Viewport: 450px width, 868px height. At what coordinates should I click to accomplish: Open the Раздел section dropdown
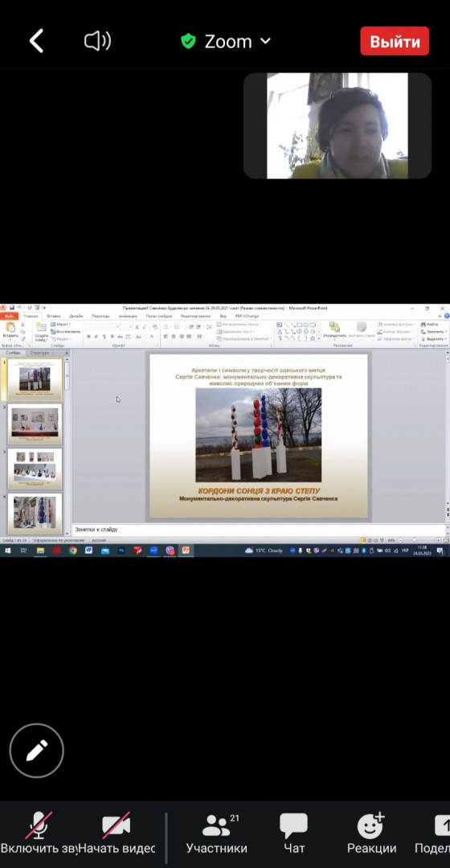tap(61, 339)
